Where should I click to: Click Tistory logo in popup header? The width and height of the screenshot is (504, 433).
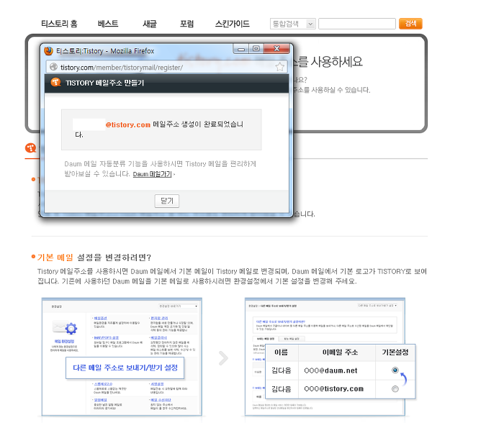[55, 83]
